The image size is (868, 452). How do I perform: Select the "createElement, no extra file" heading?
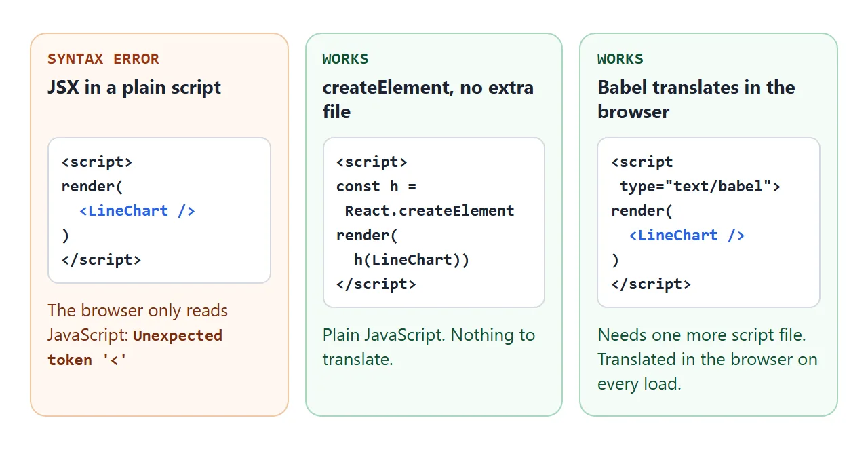[x=428, y=100]
